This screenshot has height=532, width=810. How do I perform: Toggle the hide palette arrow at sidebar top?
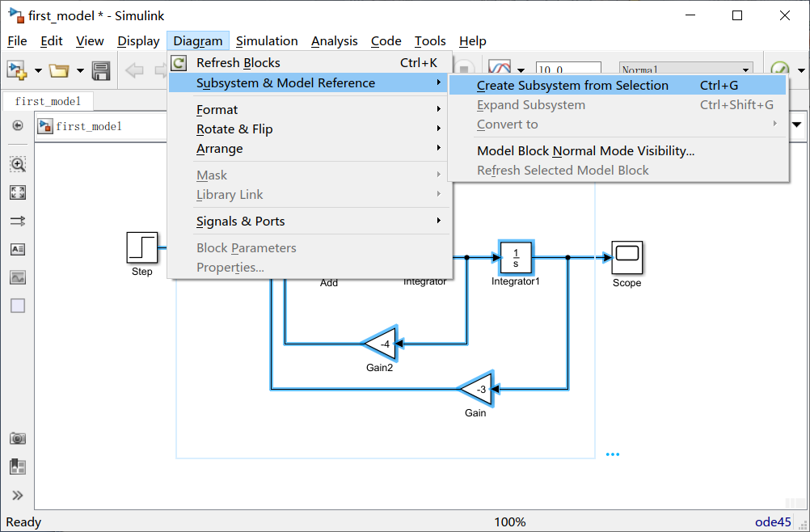click(17, 125)
